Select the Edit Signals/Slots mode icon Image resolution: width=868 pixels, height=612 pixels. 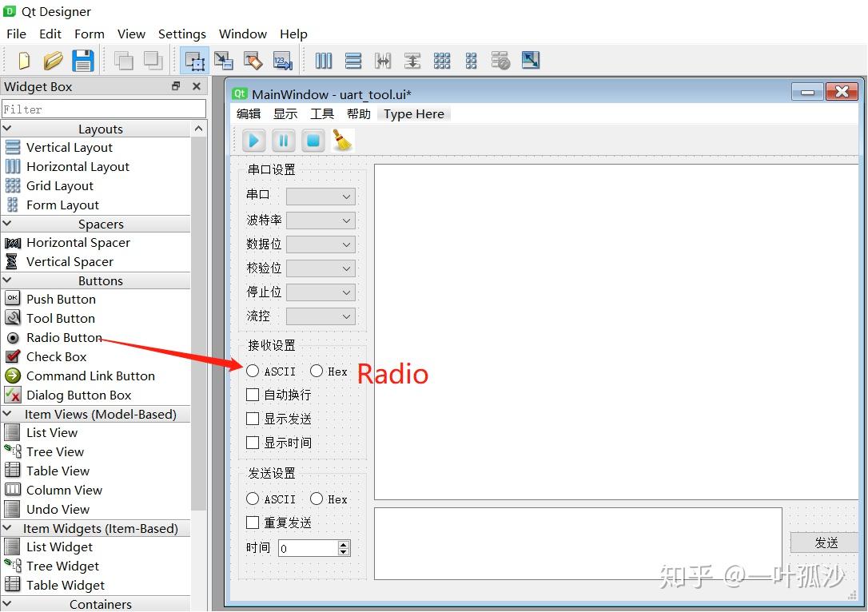coord(224,60)
